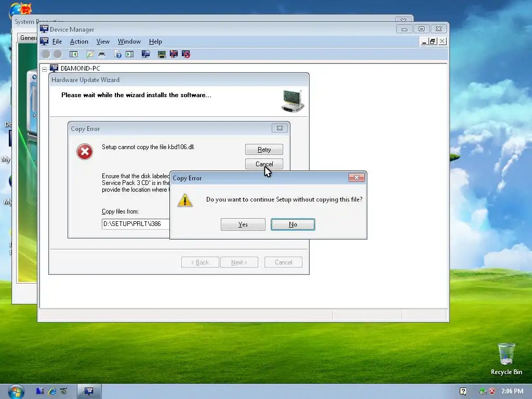Screen dimensions: 532x399
Task: Click Device Manager taskbar button
Action: click(89, 392)
